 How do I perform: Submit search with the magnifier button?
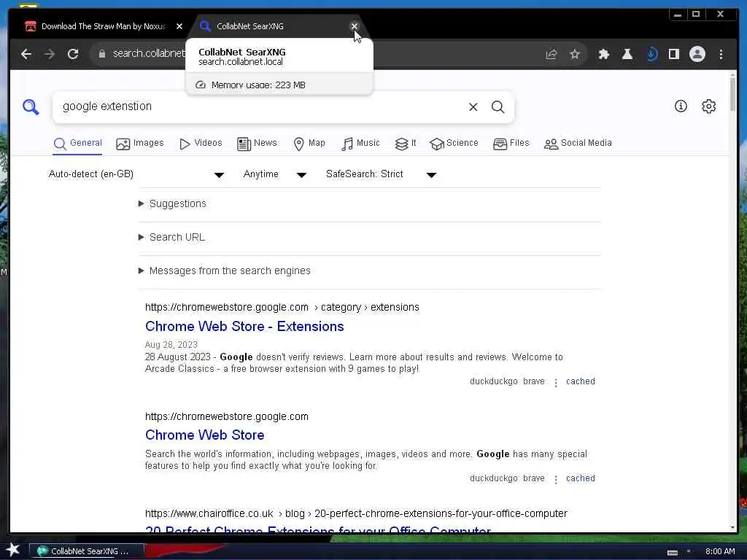pyautogui.click(x=498, y=107)
